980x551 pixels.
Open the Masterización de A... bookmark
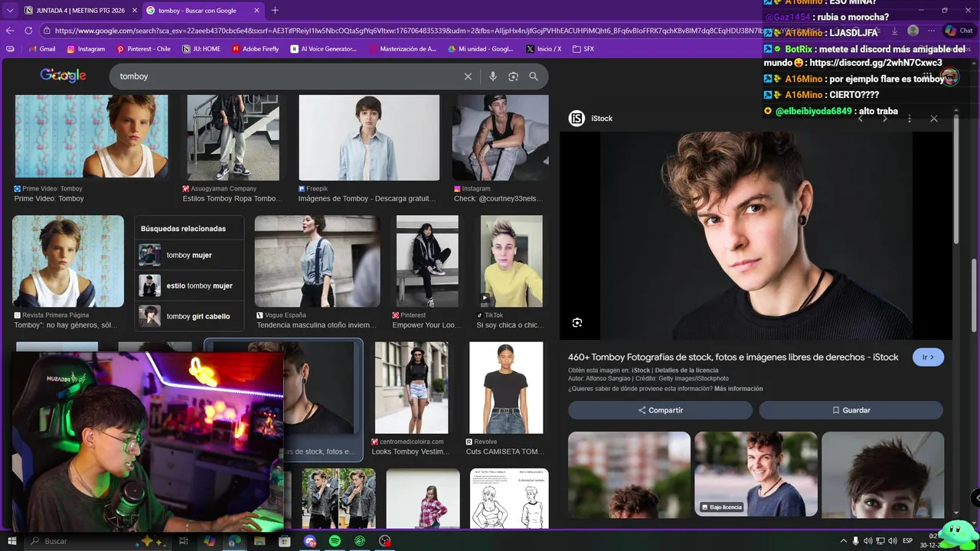pyautogui.click(x=403, y=49)
